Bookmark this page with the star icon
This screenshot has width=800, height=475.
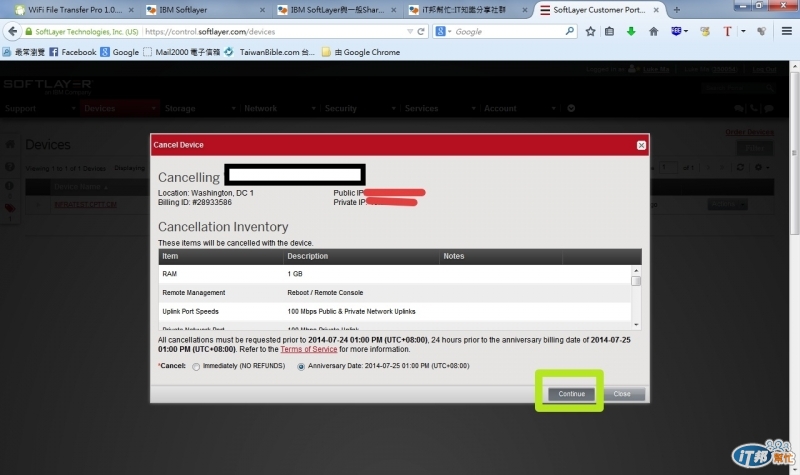(x=590, y=32)
